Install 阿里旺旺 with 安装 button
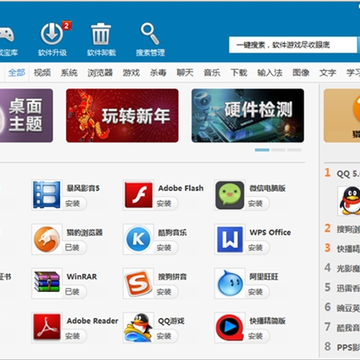This screenshot has height=360, width=360. (x=257, y=292)
